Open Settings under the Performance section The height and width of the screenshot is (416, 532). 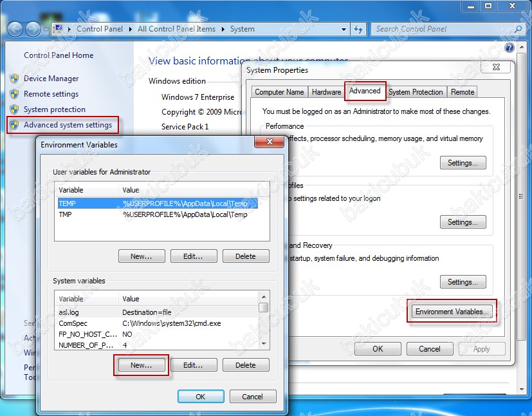463,163
